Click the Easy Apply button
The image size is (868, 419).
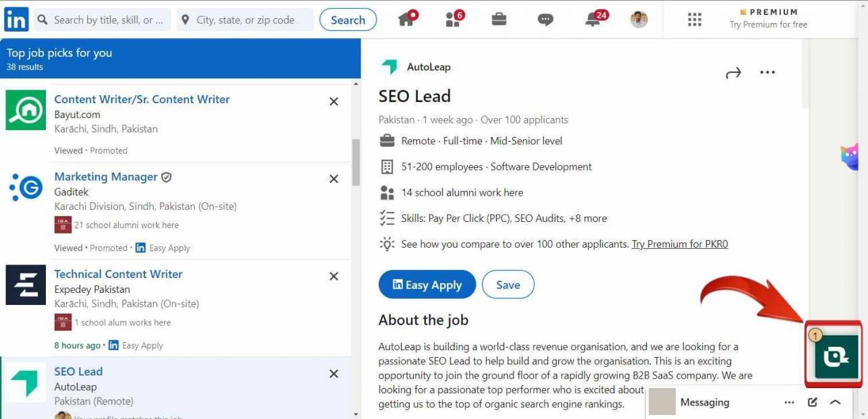click(427, 285)
